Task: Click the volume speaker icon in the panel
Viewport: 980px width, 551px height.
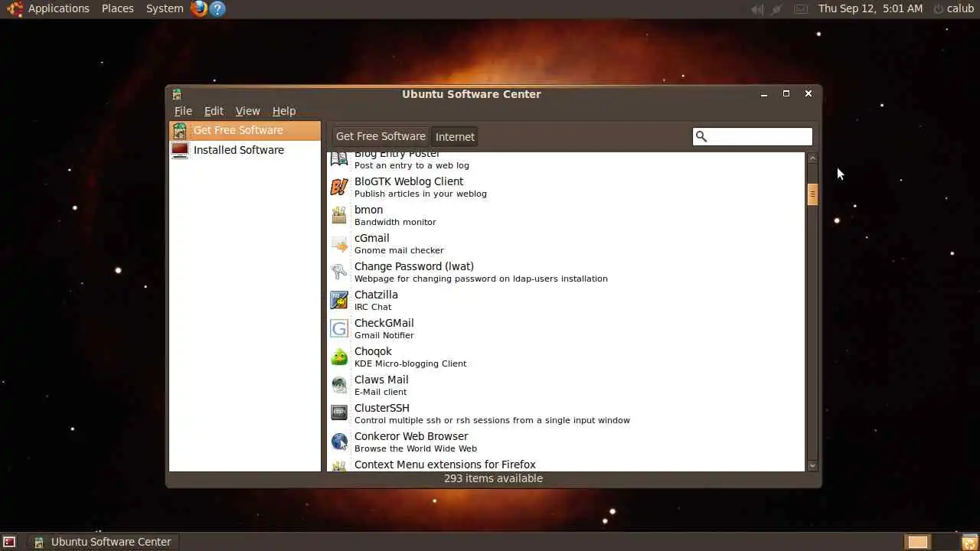Action: (757, 9)
